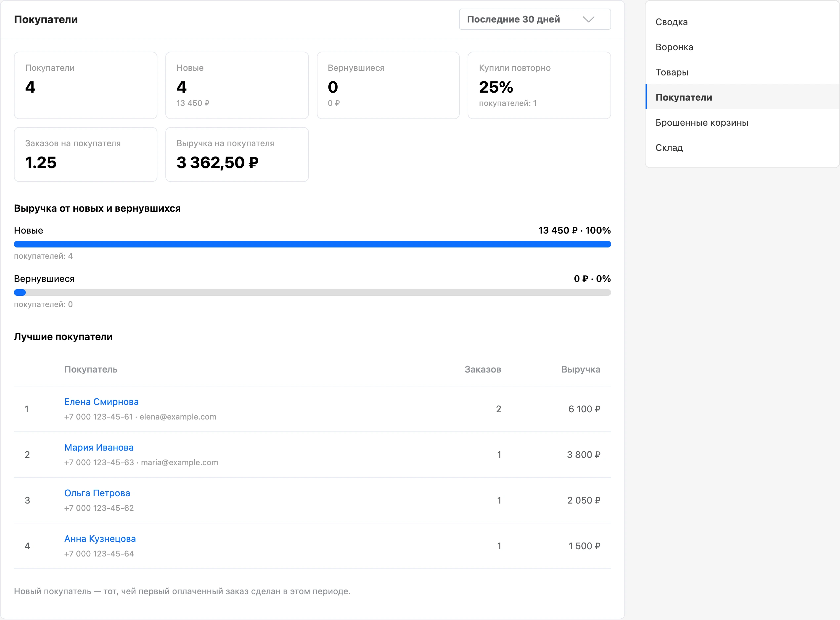Open the Воронка section

[x=674, y=47]
